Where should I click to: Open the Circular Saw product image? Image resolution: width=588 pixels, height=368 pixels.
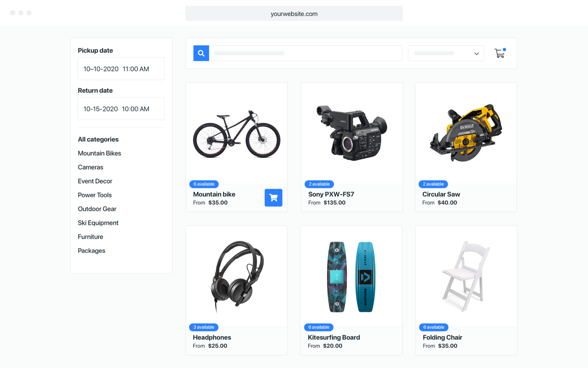pyautogui.click(x=466, y=133)
